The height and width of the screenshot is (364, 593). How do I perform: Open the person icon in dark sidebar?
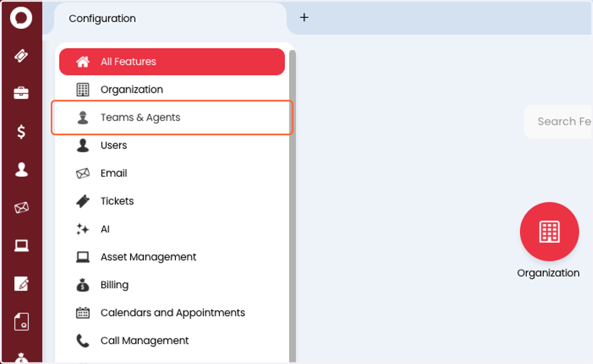21,170
